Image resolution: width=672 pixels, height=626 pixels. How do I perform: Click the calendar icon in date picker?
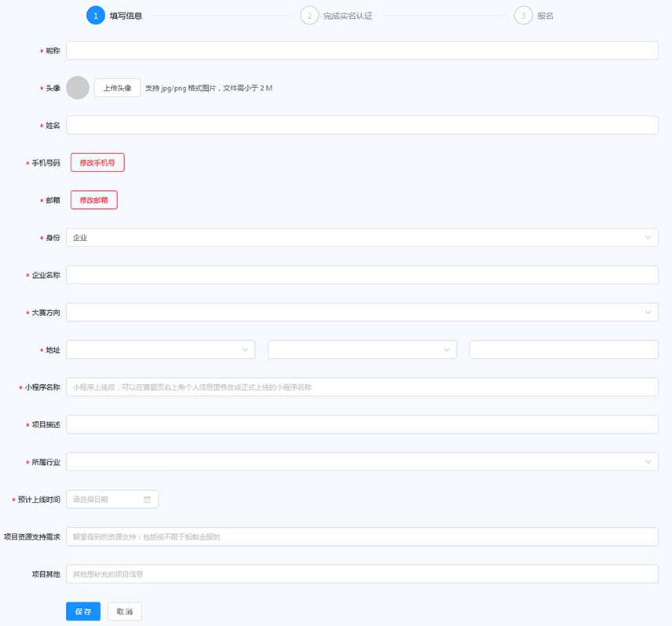click(x=147, y=500)
